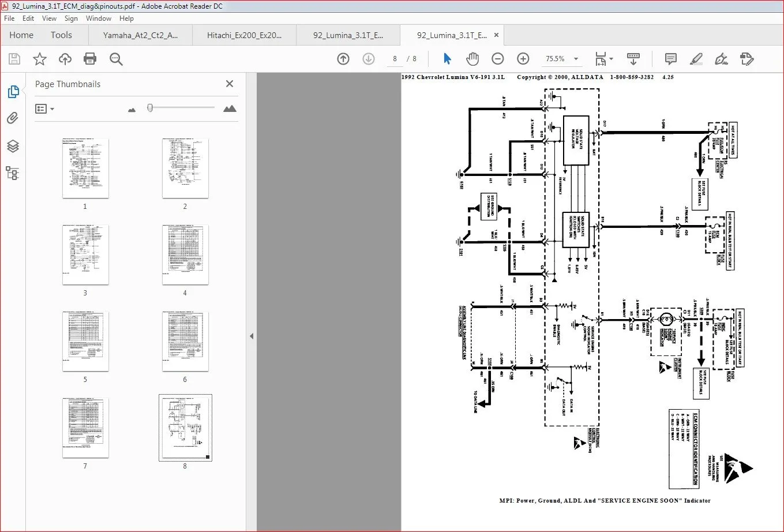
Task: Collapse the navigation pane arrow
Action: tap(252, 336)
